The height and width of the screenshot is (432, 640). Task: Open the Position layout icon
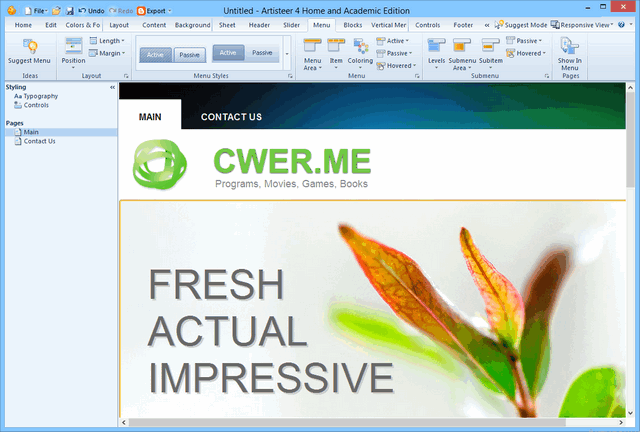(73, 46)
